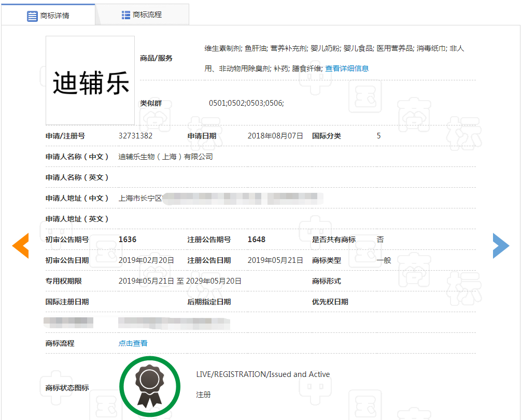Image resolution: width=521 pixels, height=420 pixels.
Task: Click the 国际注册日期 field label
Action: (67, 302)
